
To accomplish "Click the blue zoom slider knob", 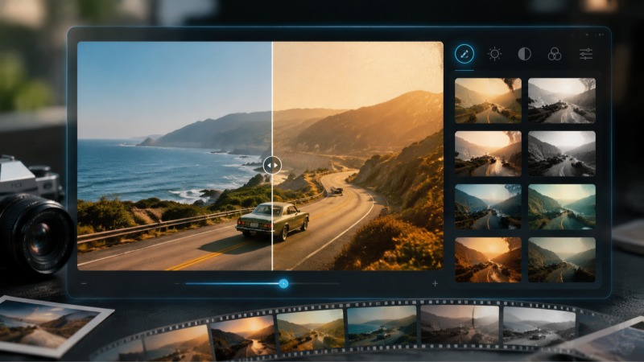I will (283, 284).
